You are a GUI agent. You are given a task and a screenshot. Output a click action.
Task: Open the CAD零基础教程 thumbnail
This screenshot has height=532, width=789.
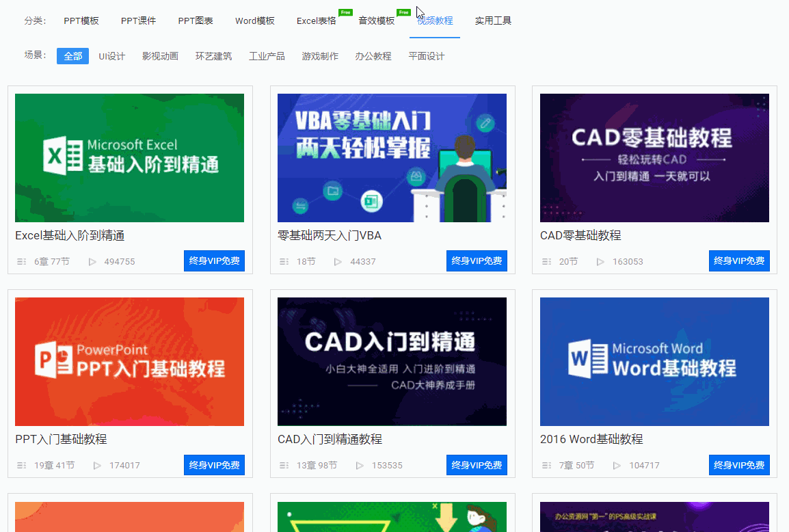point(654,158)
